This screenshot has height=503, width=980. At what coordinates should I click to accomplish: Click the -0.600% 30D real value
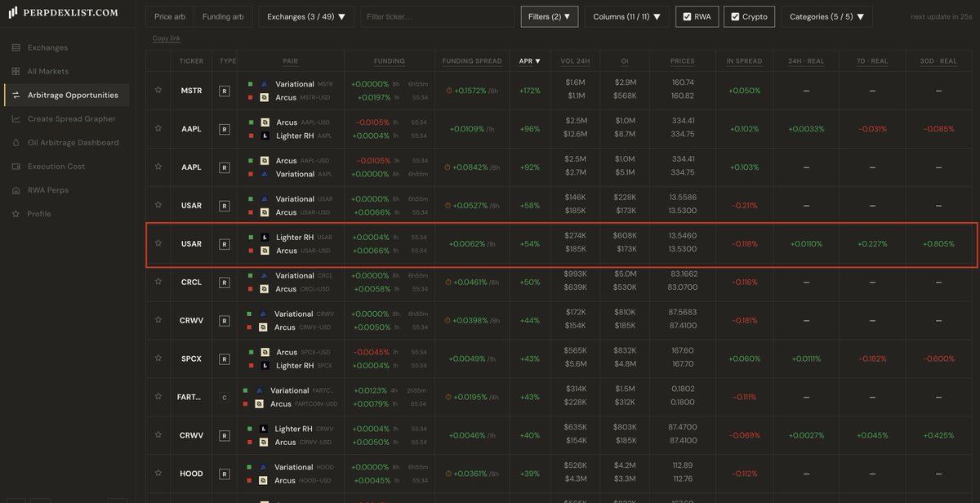point(938,359)
